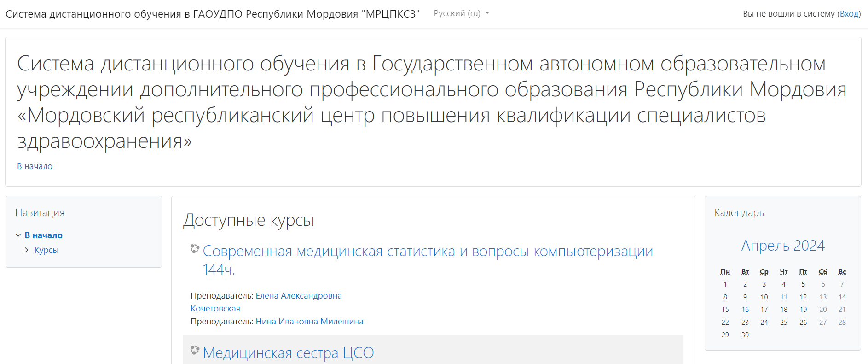Click the Пн weekday header
The image size is (868, 364).
click(x=725, y=272)
